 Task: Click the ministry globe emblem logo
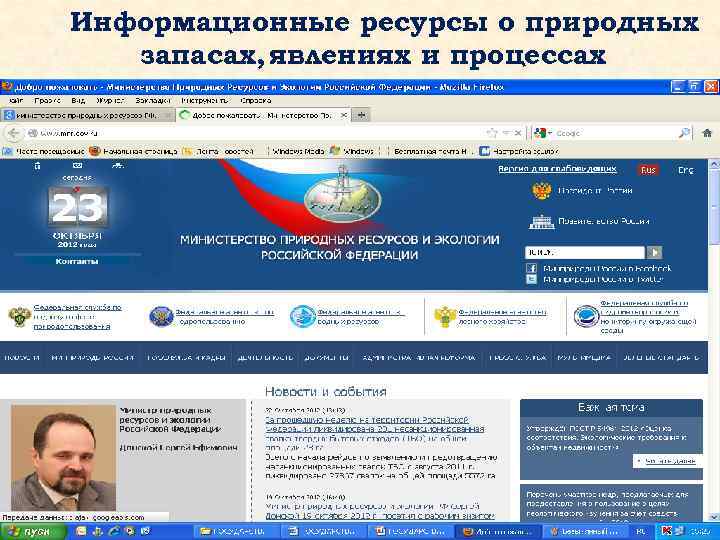342,199
